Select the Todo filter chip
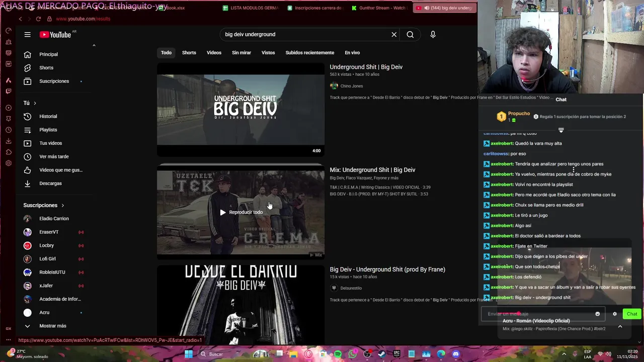The image size is (644, 362). [166, 53]
